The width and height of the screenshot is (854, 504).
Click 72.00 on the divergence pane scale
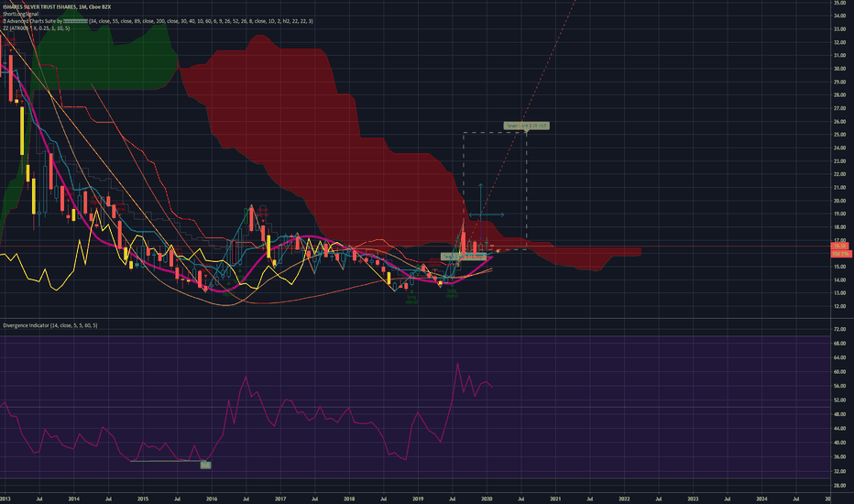coord(839,329)
